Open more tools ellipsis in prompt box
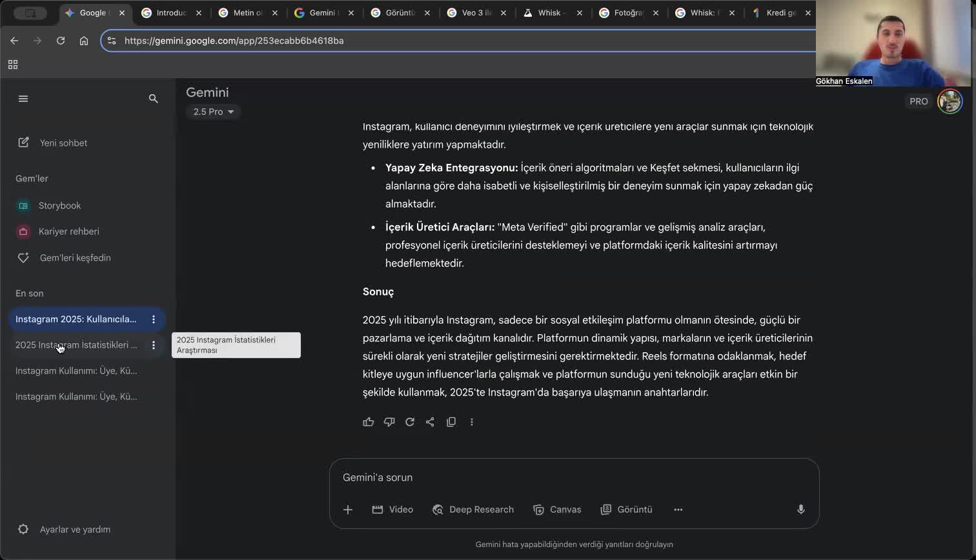 click(678, 510)
